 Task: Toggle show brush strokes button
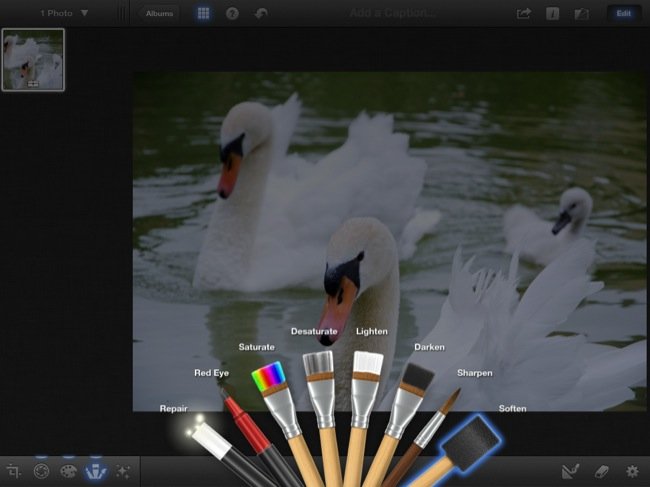coord(570,471)
